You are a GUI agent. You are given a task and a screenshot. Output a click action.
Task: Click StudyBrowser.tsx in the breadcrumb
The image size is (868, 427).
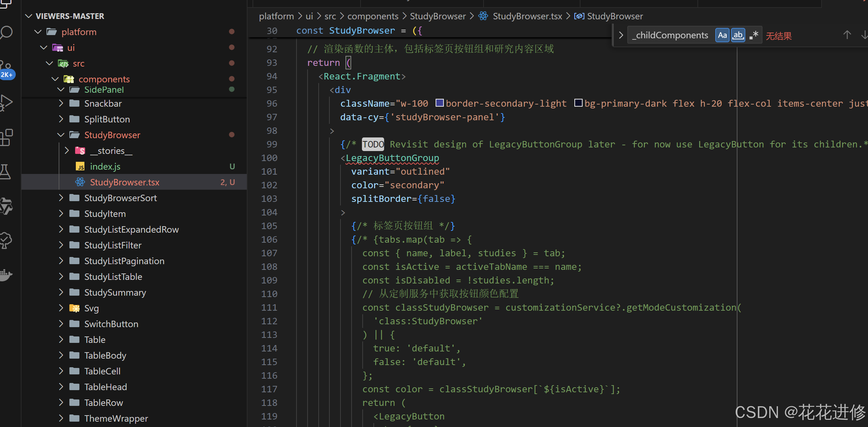[527, 16]
